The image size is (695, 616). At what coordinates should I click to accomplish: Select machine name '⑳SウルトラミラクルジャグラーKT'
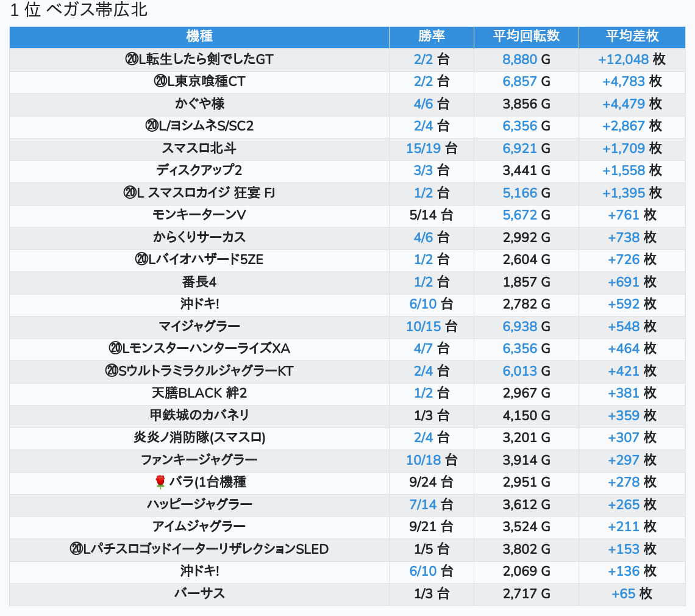(199, 371)
